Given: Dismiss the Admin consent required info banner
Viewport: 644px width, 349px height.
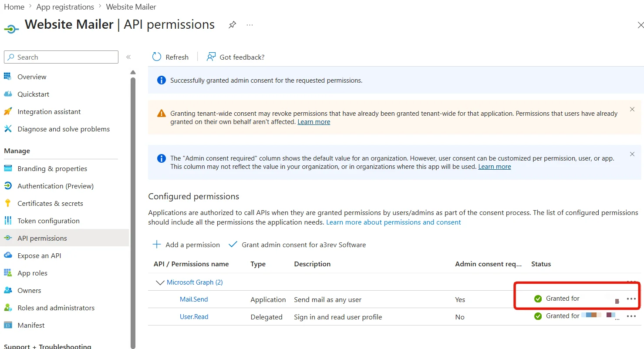Looking at the screenshot, I should coord(632,154).
